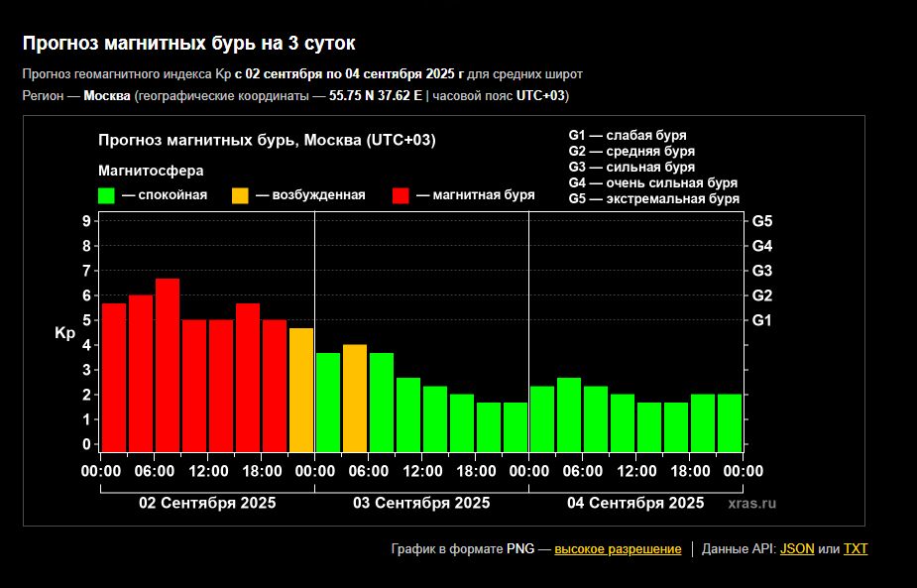
Task: Click the yellow bar at end of 02 September
Action: pos(301,389)
